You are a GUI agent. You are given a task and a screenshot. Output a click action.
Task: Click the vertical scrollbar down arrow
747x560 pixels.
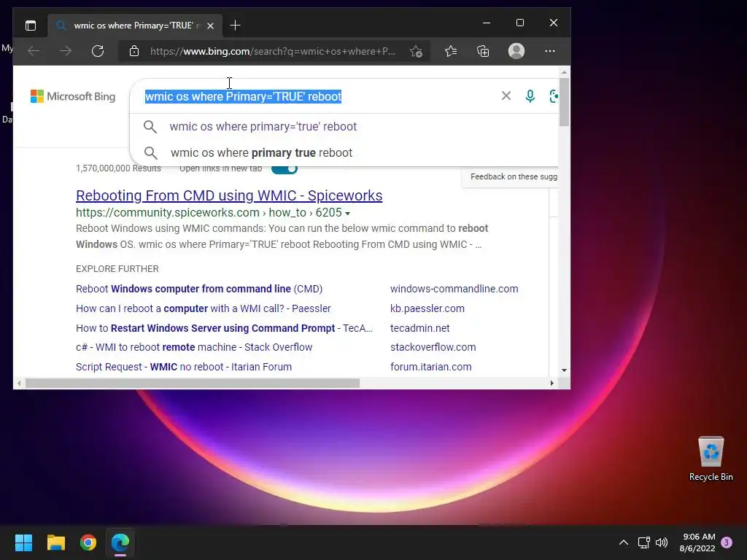tap(564, 370)
